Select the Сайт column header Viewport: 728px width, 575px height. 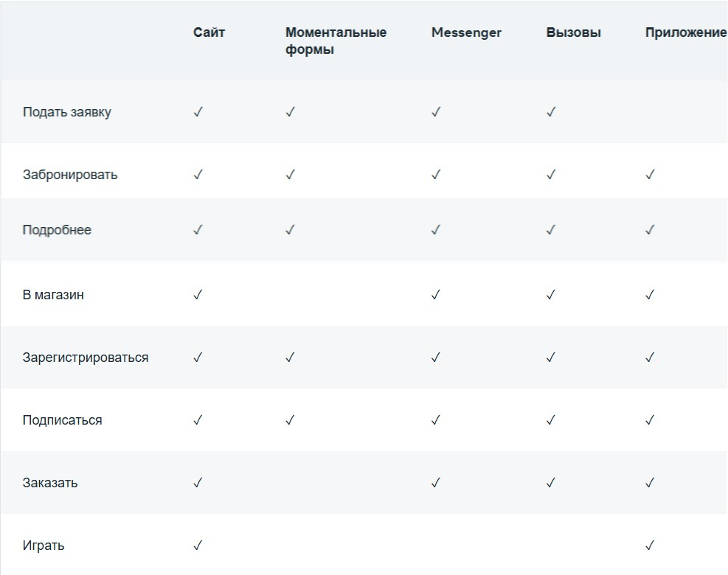click(209, 32)
